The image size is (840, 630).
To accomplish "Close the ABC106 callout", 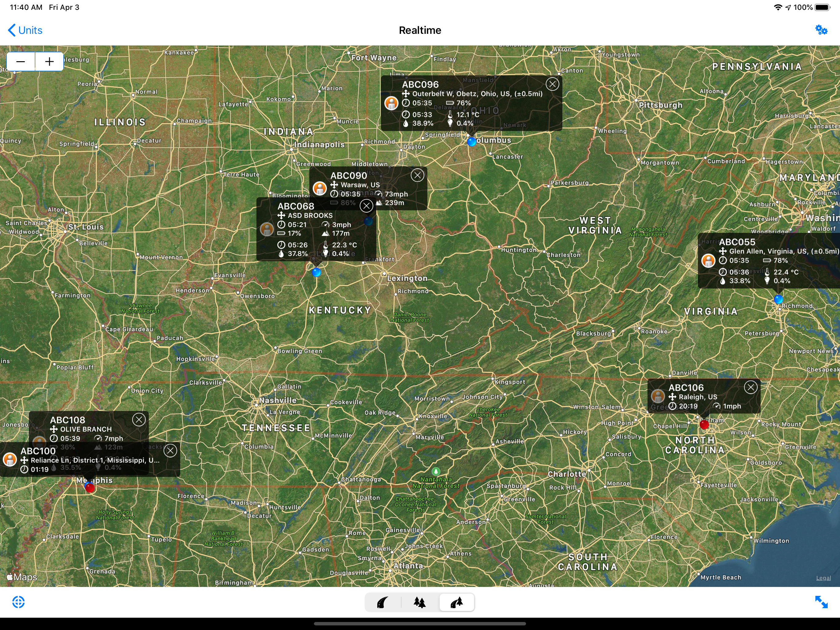I will pyautogui.click(x=751, y=387).
